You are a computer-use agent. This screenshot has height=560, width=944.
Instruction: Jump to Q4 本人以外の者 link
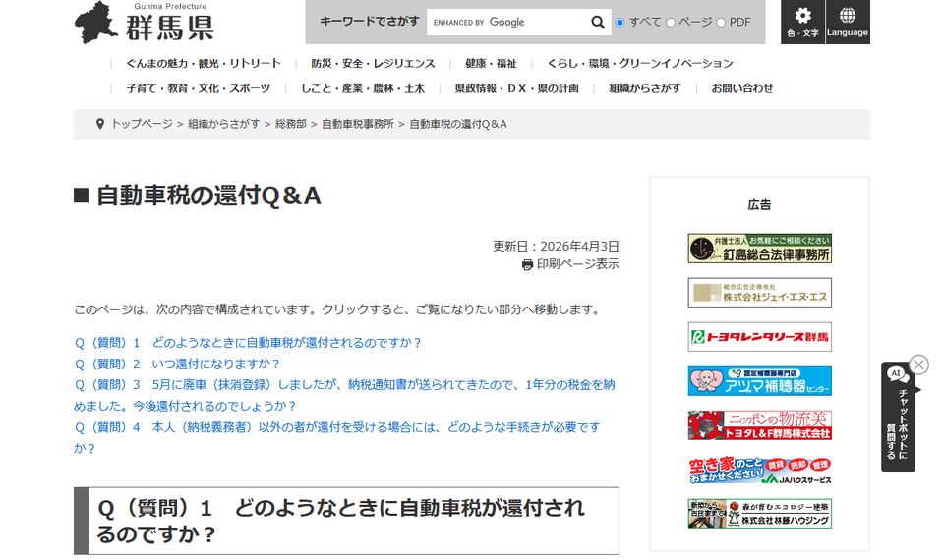point(337,438)
